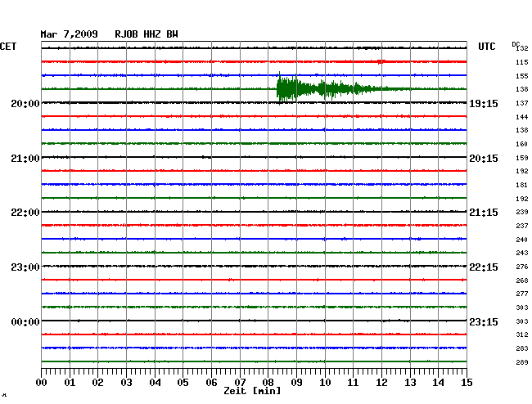Image resolution: width=532 pixels, height=404 pixels.
Task: Select the "23:00" CET time label
Action: (x=25, y=267)
